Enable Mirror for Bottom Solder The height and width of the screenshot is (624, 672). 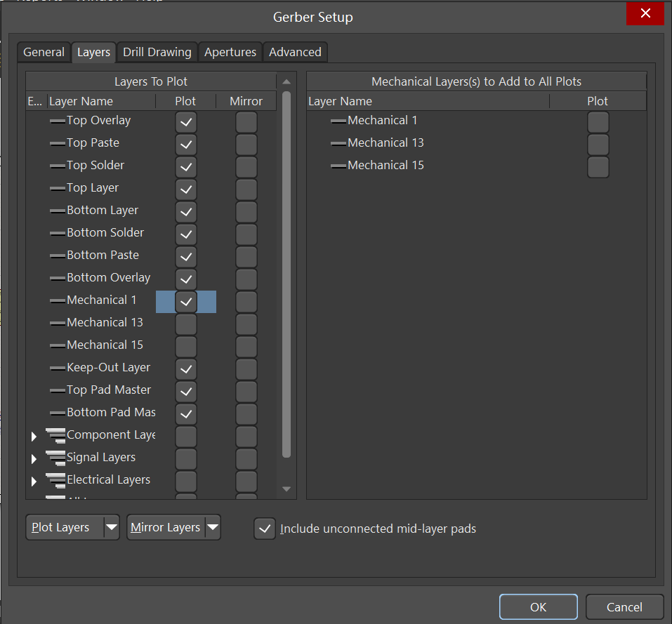(x=246, y=234)
